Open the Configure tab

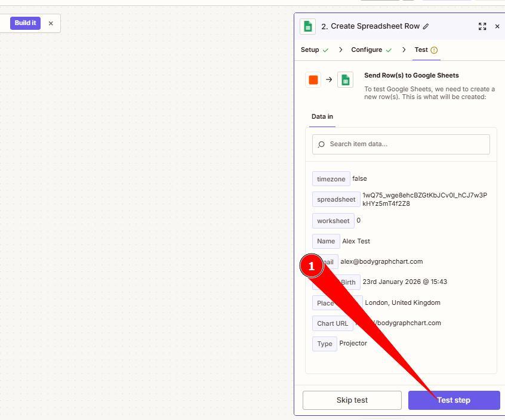point(367,50)
